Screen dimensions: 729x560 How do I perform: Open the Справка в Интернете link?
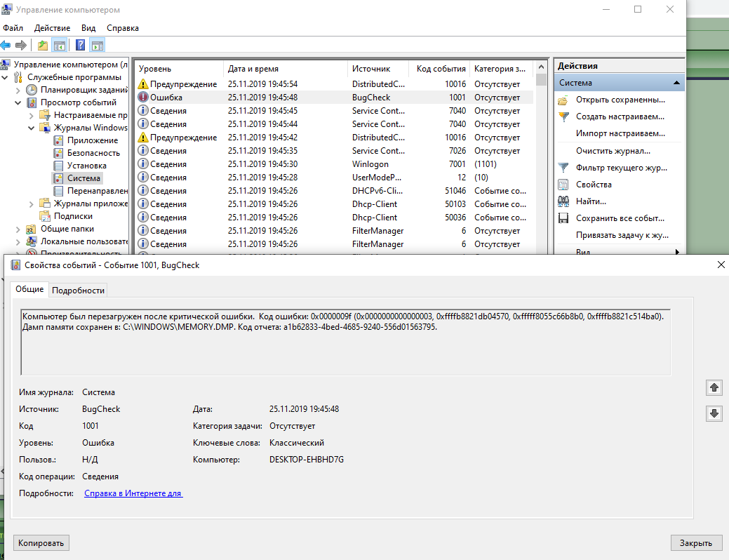coord(133,493)
